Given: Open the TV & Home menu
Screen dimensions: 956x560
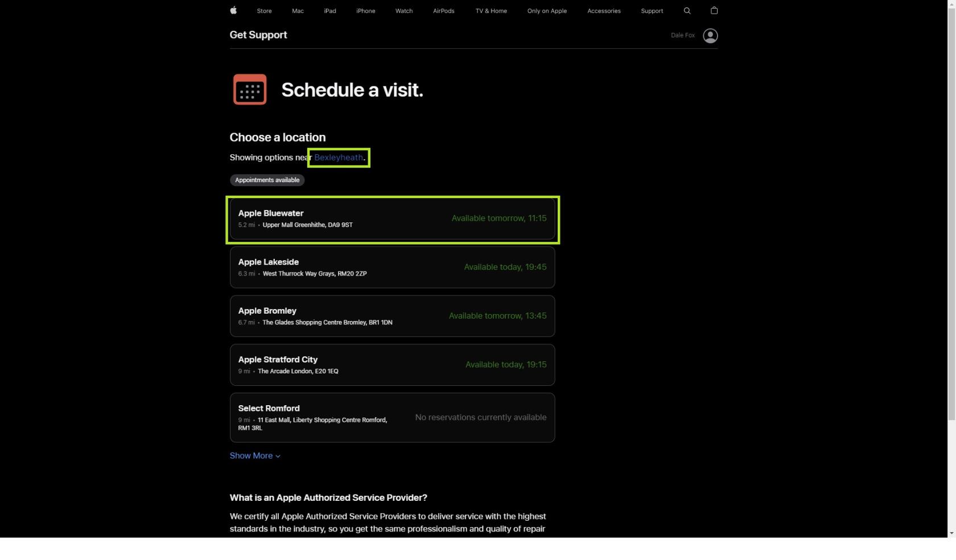Looking at the screenshot, I should pyautogui.click(x=491, y=11).
